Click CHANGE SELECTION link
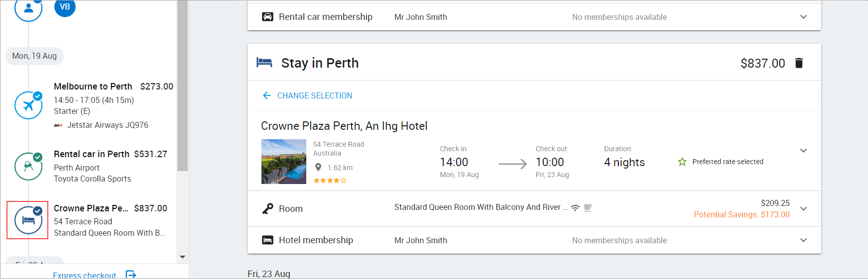The image size is (868, 279). [x=315, y=95]
